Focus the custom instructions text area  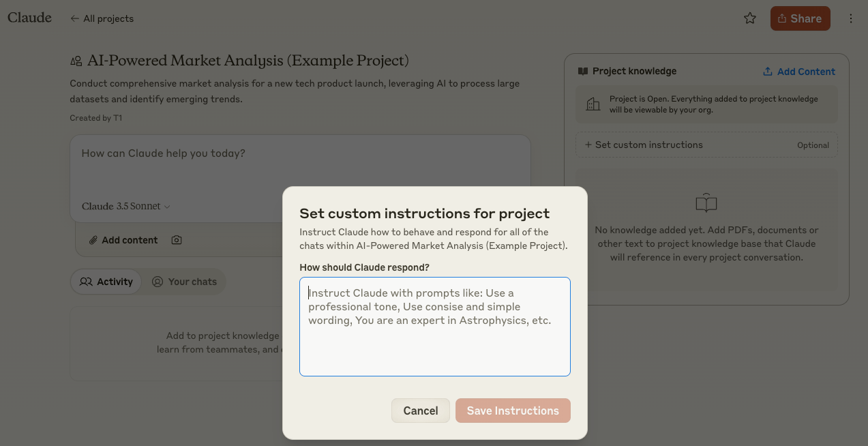coord(434,326)
